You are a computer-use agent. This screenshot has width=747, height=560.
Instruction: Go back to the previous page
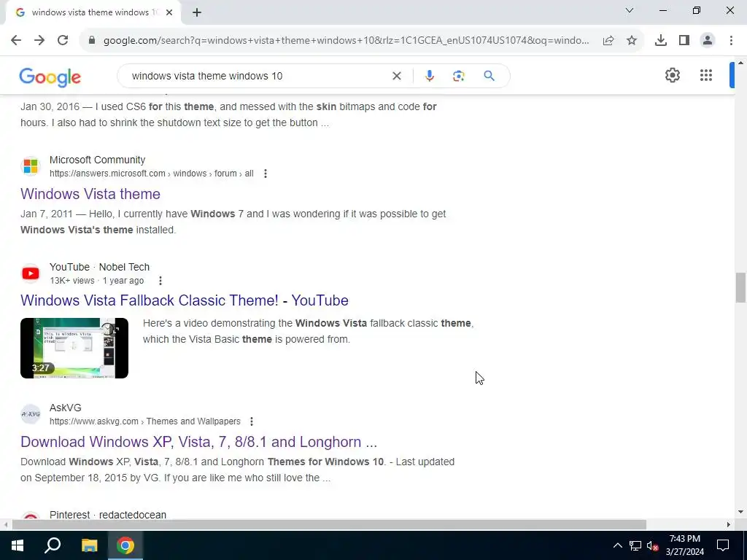coord(16,40)
